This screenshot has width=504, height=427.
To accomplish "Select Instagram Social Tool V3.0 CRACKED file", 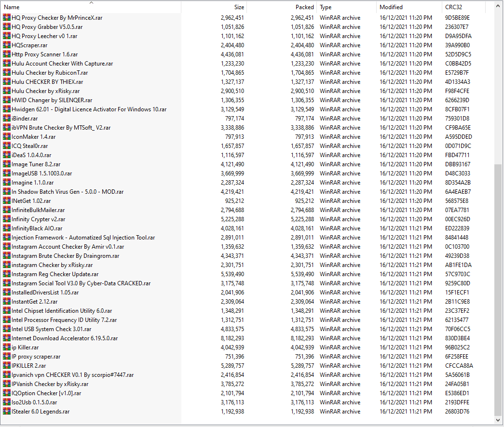I will [x=81, y=283].
